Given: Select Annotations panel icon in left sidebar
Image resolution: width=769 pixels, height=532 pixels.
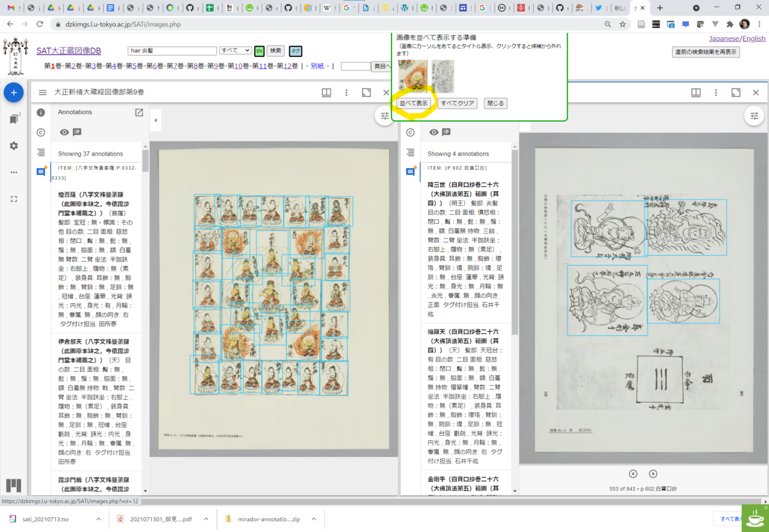Looking at the screenshot, I should [x=41, y=172].
